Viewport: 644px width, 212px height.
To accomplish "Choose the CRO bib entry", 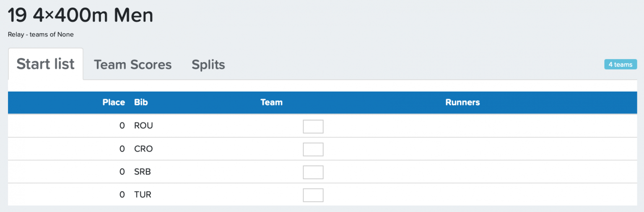I will (x=143, y=149).
